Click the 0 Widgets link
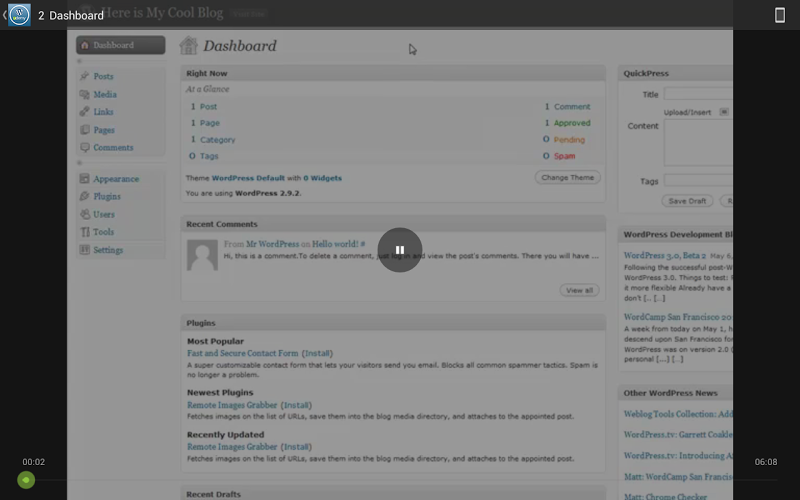Viewport: 800px width, 500px height. click(x=322, y=178)
